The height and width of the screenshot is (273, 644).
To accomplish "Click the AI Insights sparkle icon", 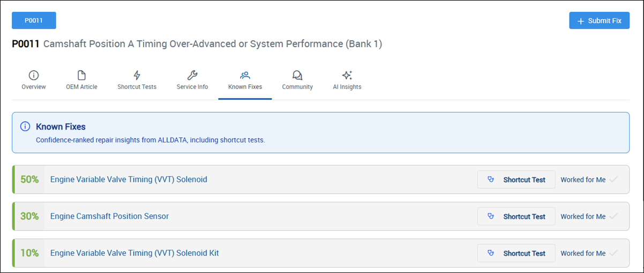I will (347, 75).
